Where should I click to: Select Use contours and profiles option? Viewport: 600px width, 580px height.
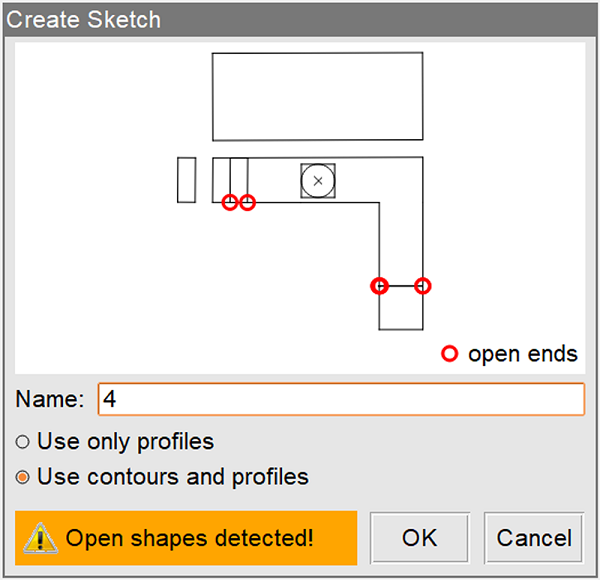(23, 477)
